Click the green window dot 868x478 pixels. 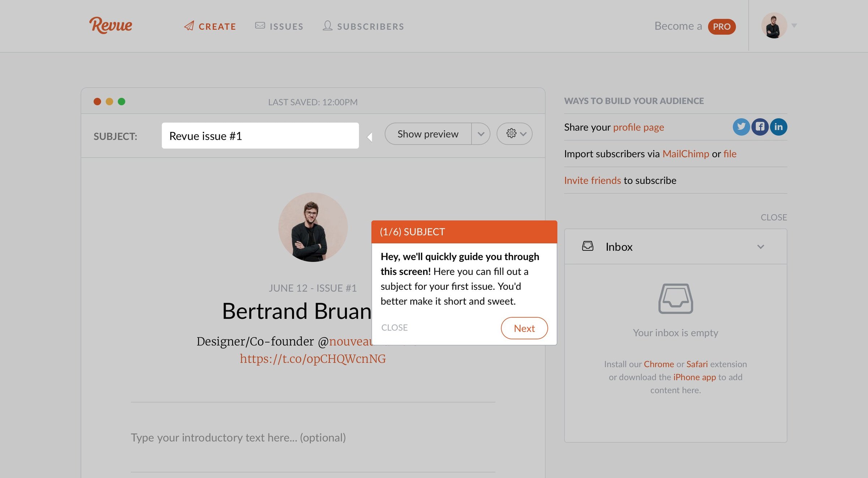pyautogui.click(x=122, y=102)
